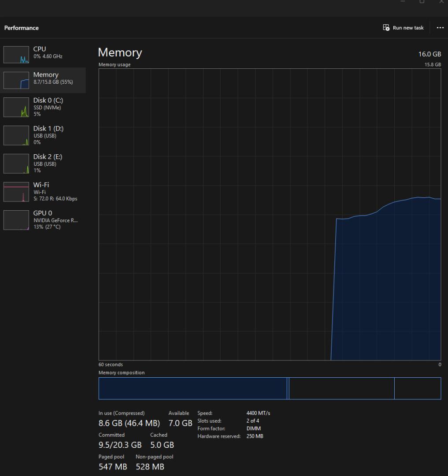Click the Standby middle segment of Memory composition
448x476 pixels.
[x=341, y=388]
